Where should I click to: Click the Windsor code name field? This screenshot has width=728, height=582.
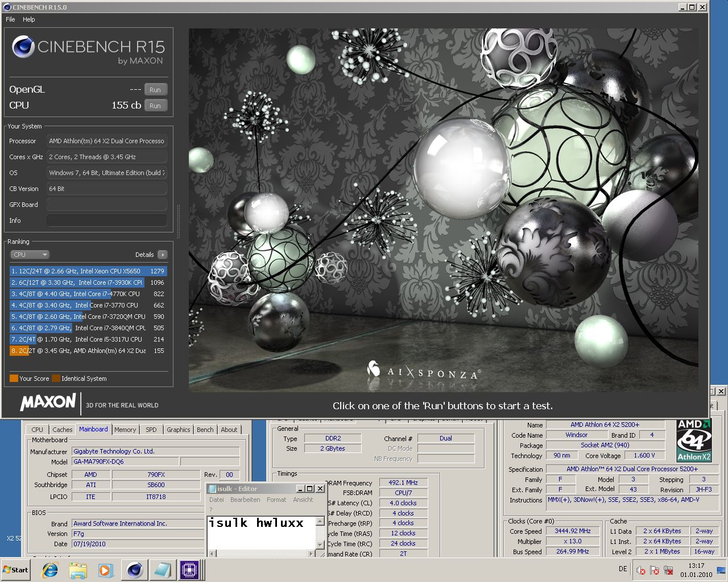point(577,435)
